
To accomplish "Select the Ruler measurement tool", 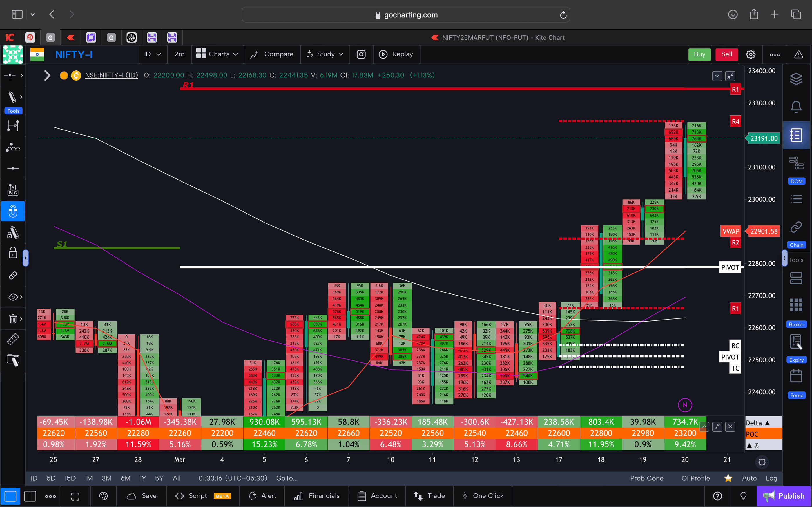I will pyautogui.click(x=13, y=339).
